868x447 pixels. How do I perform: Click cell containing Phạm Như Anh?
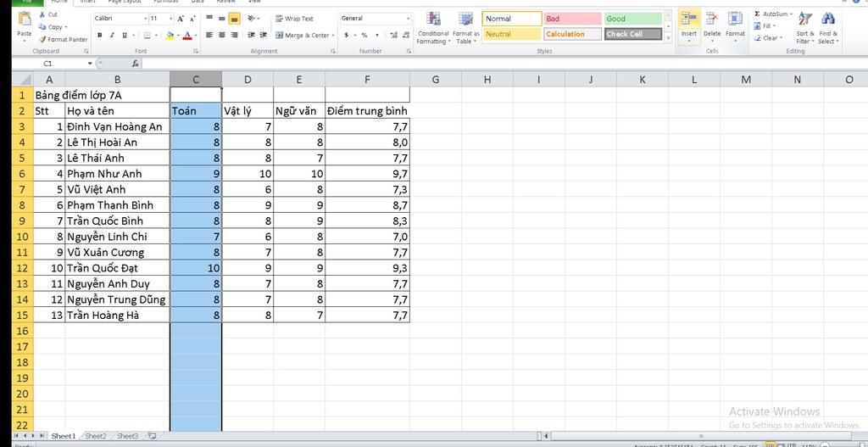(117, 173)
